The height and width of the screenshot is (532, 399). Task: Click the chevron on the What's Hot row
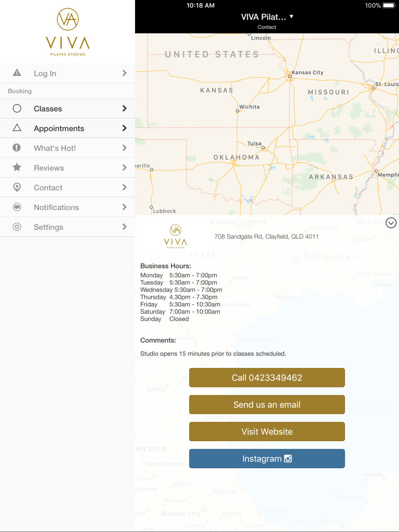pos(124,148)
